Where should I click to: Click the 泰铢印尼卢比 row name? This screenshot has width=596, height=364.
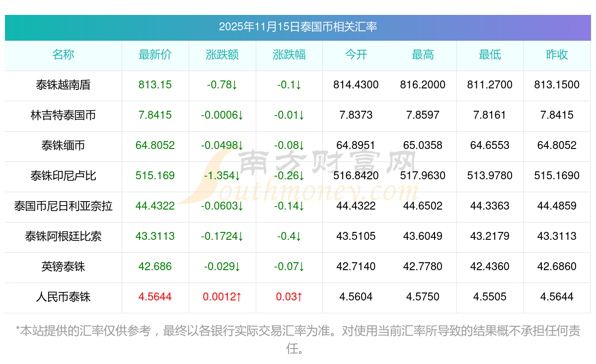click(x=63, y=176)
